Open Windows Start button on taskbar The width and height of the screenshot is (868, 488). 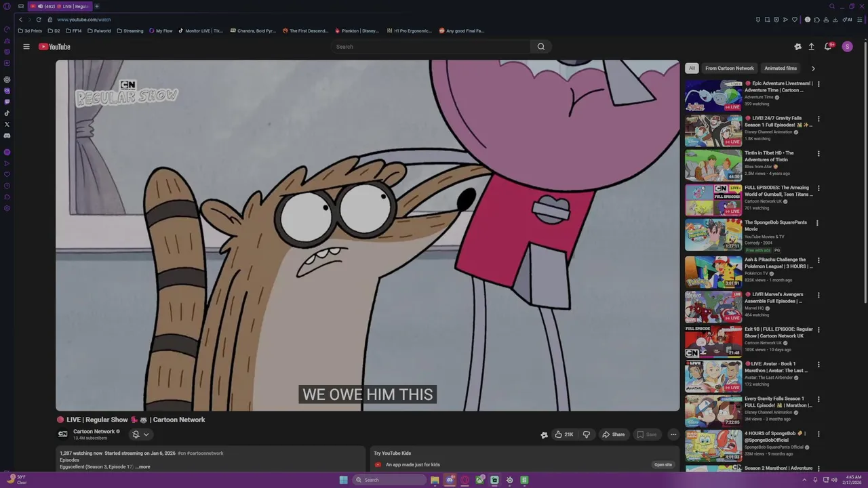344,480
